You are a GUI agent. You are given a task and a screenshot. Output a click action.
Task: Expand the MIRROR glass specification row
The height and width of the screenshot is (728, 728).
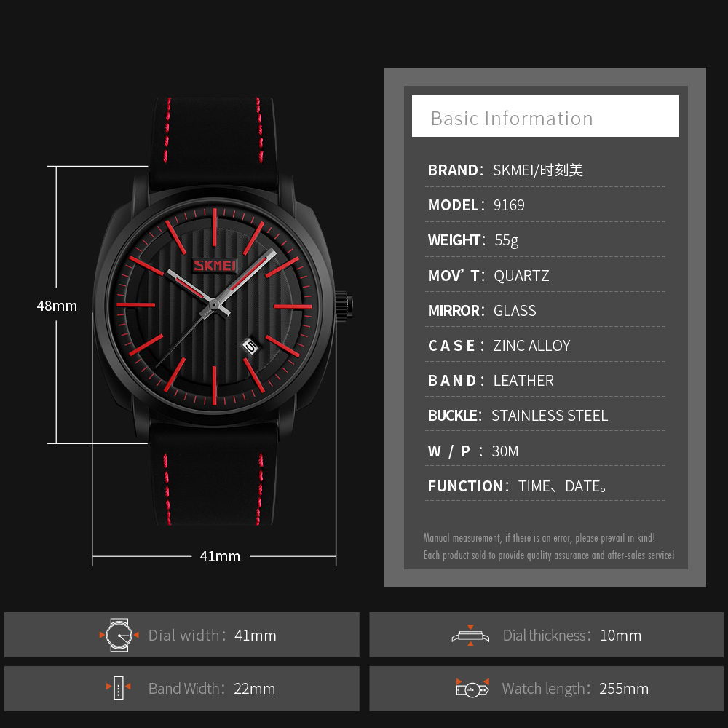(515, 310)
